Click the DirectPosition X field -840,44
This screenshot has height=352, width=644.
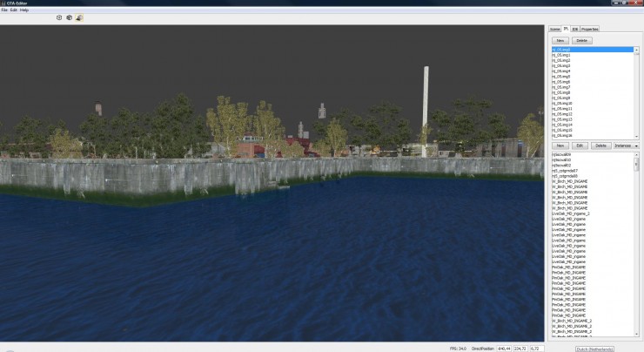pyautogui.click(x=504, y=349)
